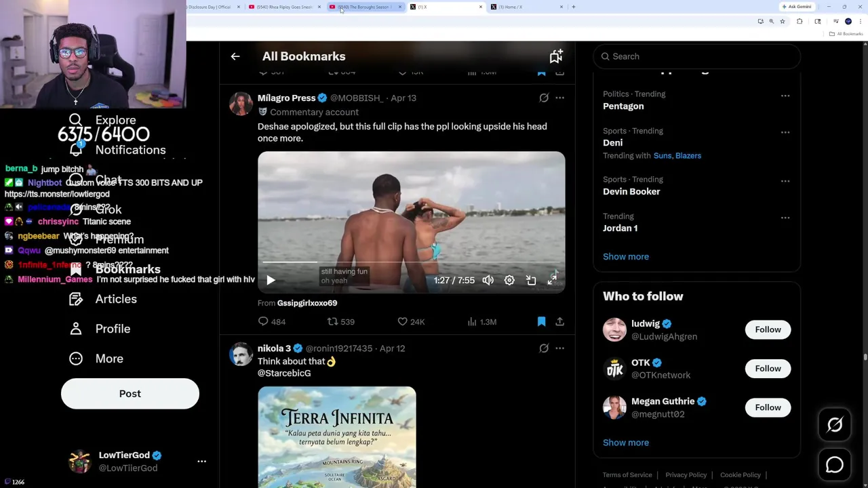Open Chrome's three-dot menu

[x=860, y=22]
